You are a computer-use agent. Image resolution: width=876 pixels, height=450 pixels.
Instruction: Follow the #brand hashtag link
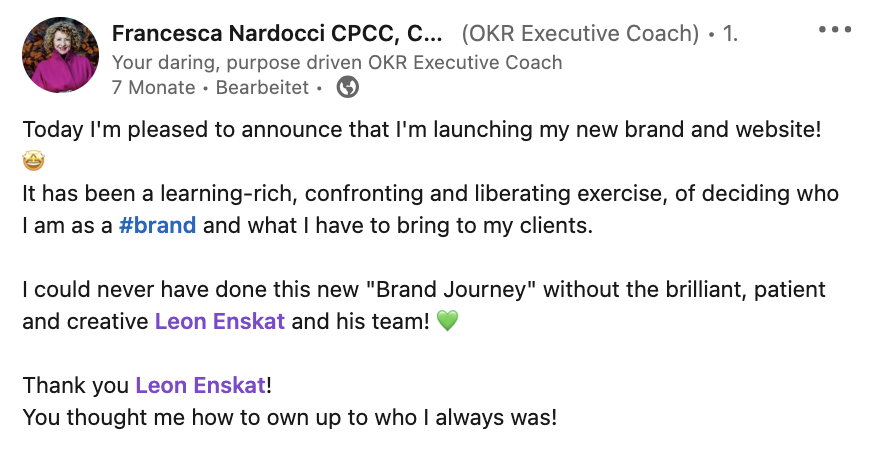[157, 225]
